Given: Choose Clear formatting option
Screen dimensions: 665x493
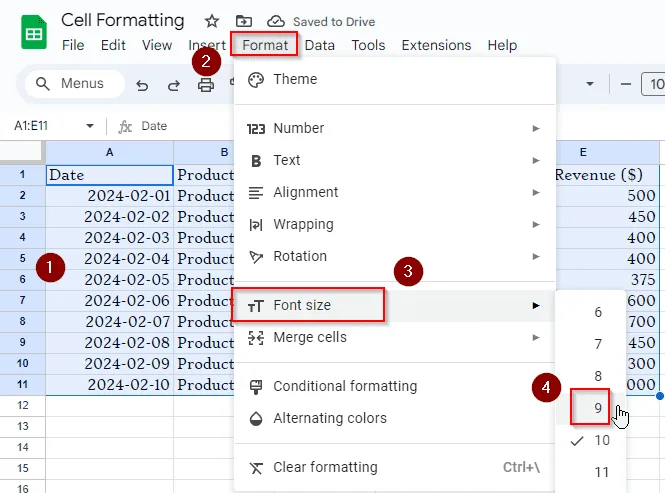Looking at the screenshot, I should 394,468.
